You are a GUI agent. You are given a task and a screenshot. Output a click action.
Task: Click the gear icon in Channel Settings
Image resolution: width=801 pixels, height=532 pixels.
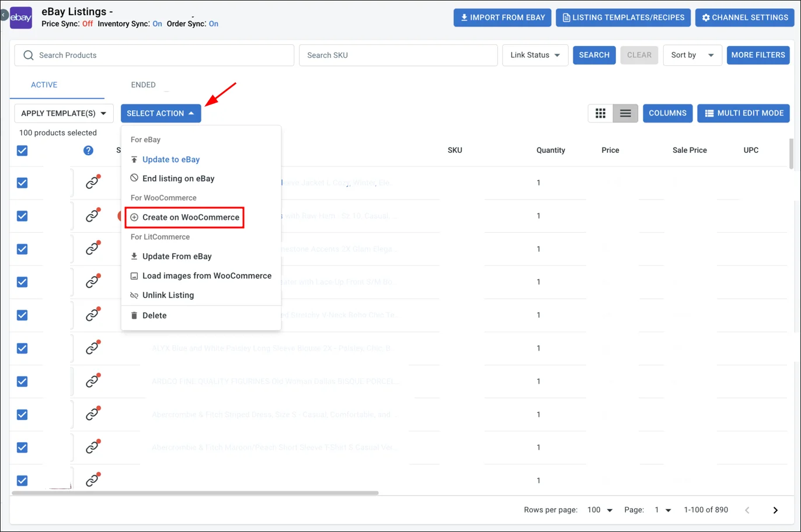[706, 17]
